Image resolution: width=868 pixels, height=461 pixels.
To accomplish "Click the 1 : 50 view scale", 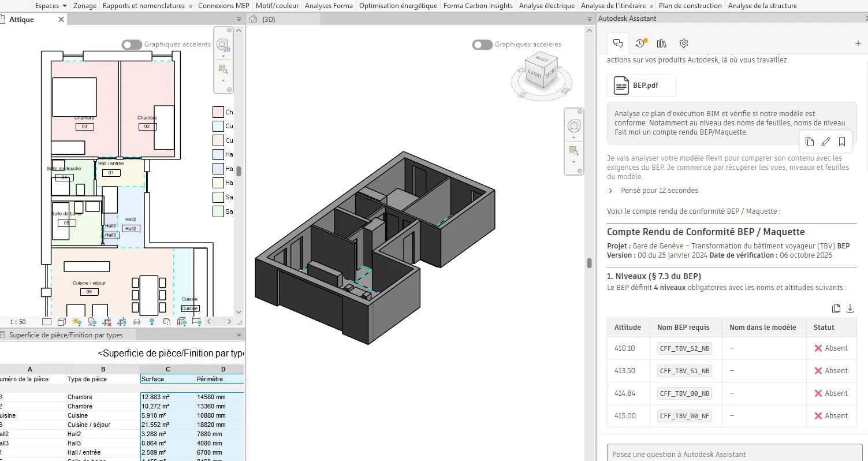I will click(18, 322).
